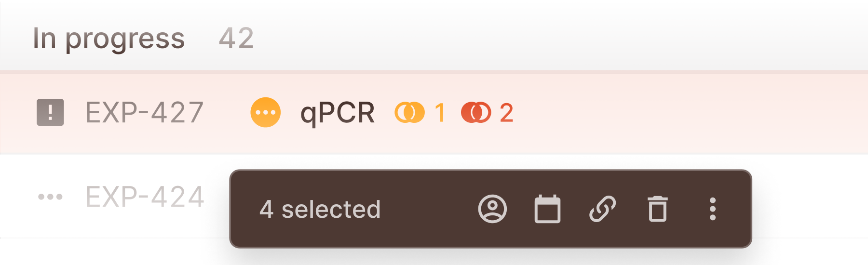
Task: Open more options vertical dots menu
Action: click(x=713, y=209)
